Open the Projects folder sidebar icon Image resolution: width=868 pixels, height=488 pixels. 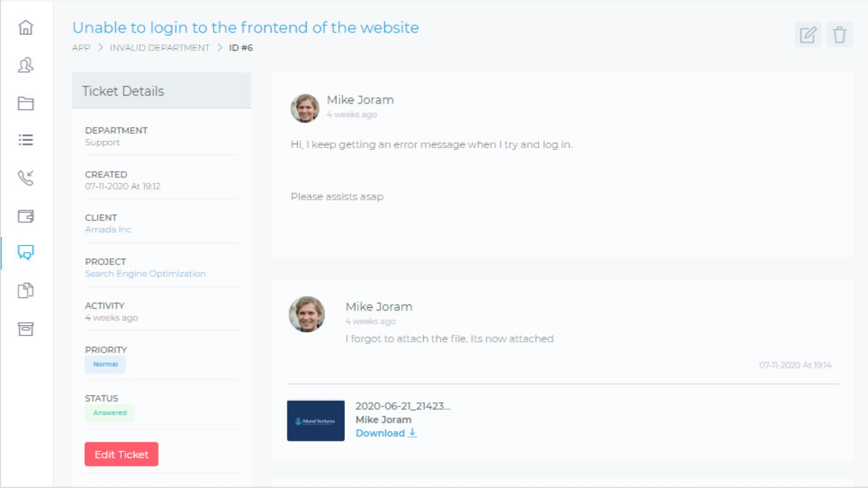pyautogui.click(x=26, y=103)
